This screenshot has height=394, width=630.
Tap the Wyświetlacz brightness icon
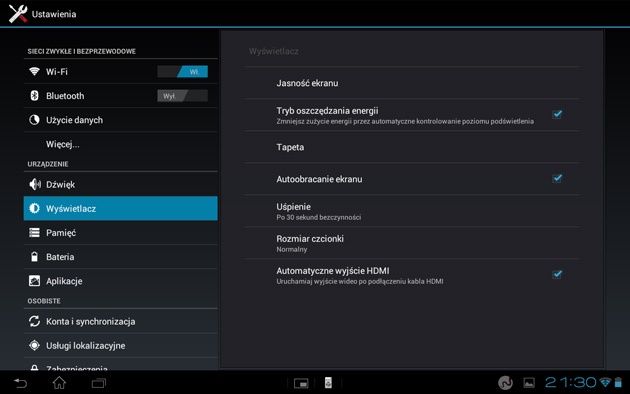[35, 208]
